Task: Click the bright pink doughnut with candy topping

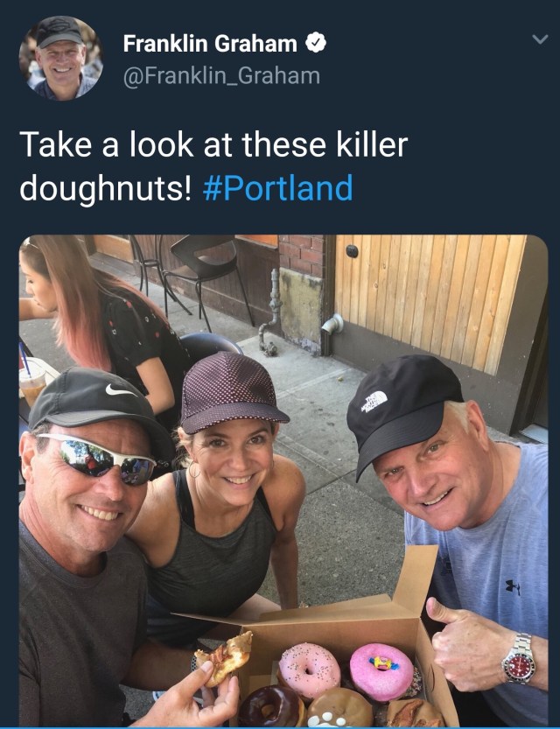Action: (381, 671)
